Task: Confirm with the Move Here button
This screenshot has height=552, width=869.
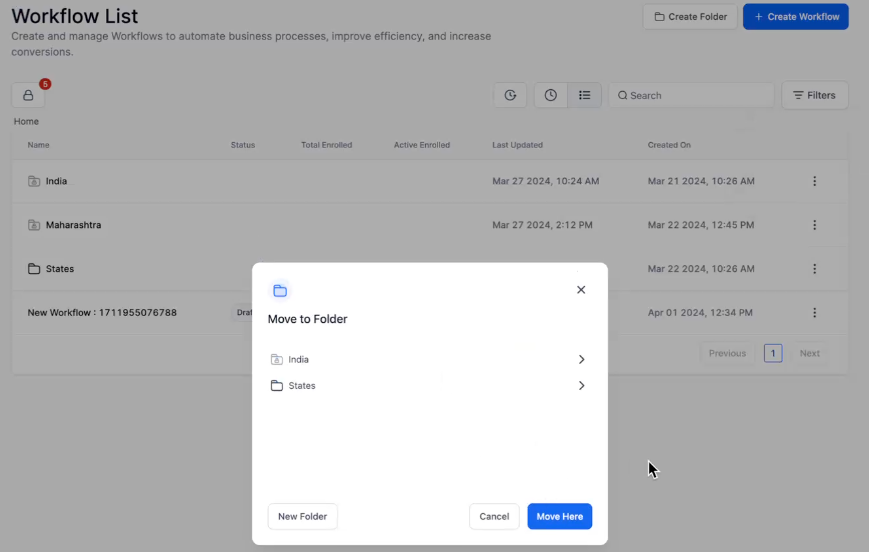Action: click(560, 516)
